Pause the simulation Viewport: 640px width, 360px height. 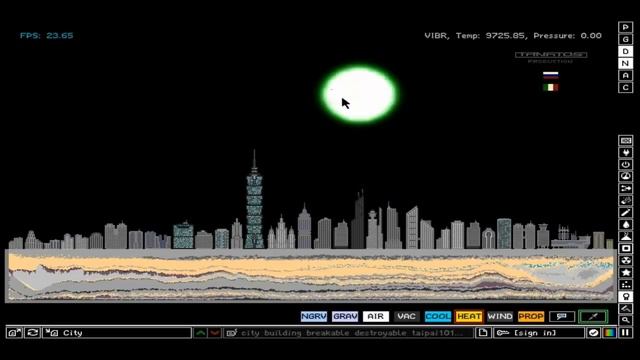coord(625,333)
